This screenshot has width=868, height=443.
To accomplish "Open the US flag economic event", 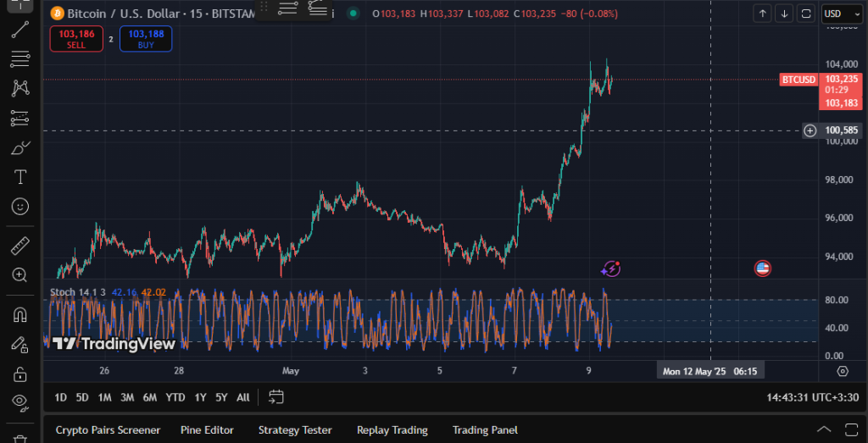I will pyautogui.click(x=763, y=269).
